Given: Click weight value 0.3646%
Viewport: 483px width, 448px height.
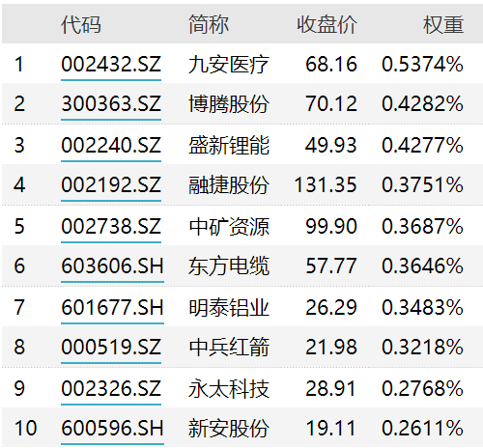Looking at the screenshot, I should [422, 266].
